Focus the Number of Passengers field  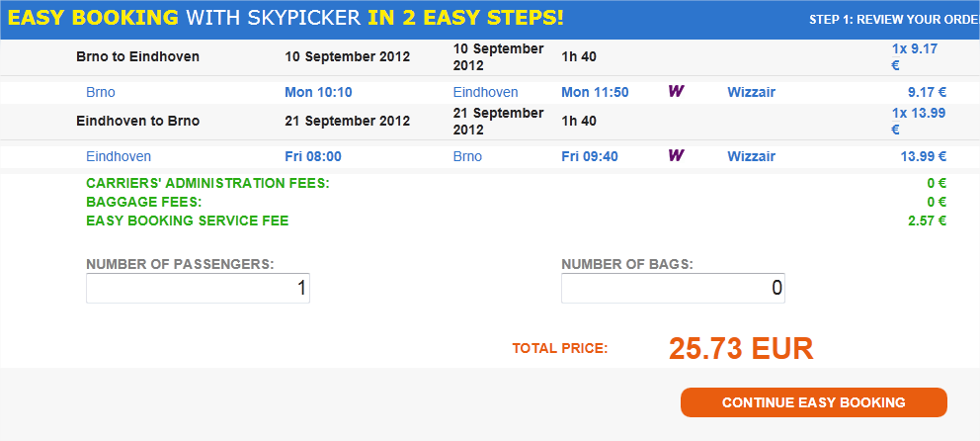coord(198,289)
